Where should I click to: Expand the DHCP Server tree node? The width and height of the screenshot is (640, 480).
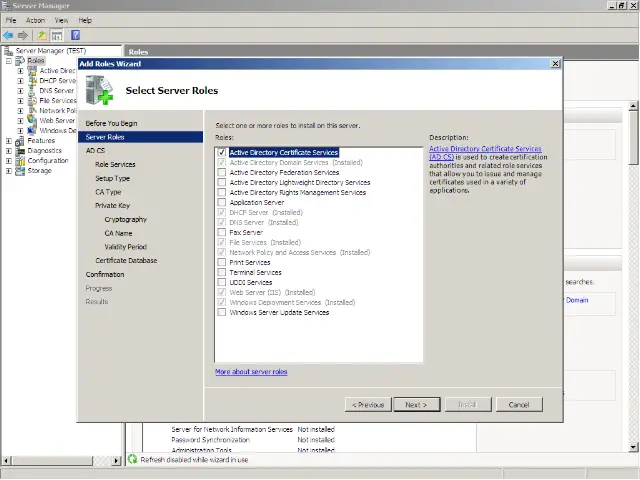[20, 81]
